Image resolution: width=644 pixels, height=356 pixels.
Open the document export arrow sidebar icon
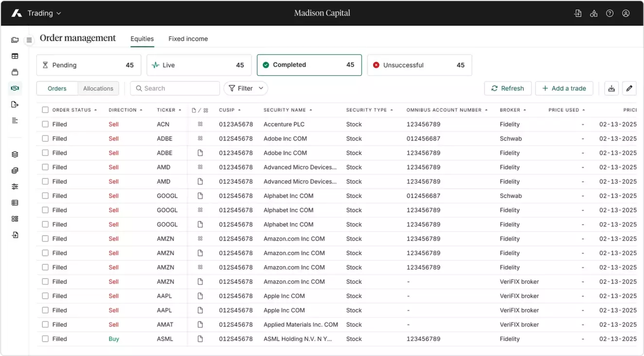click(x=15, y=104)
